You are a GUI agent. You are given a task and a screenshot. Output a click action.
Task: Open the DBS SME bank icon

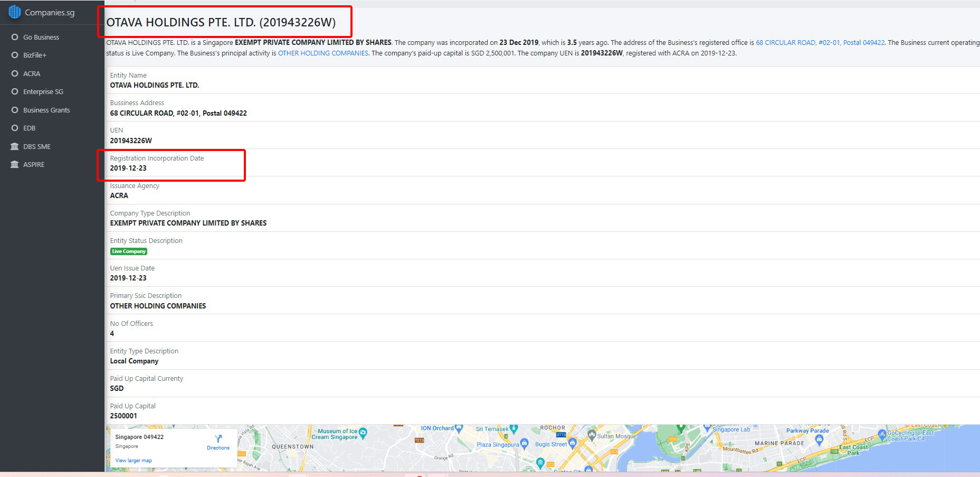[x=15, y=146]
